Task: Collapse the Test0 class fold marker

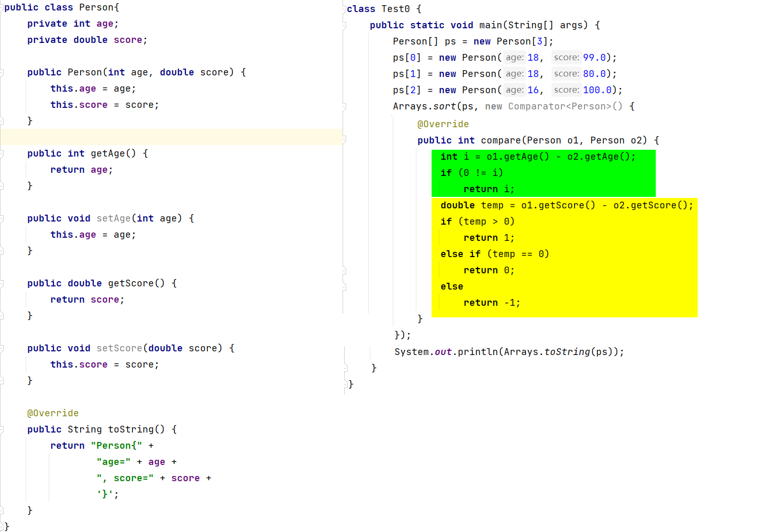Action: coord(345,9)
